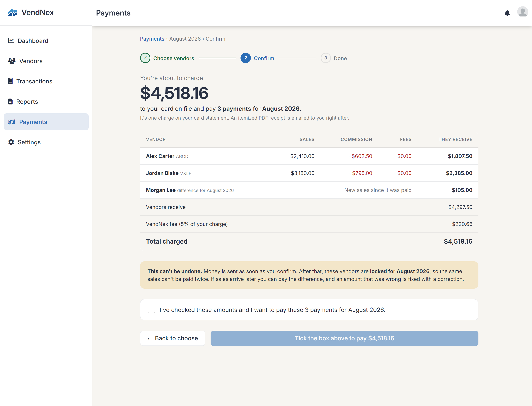Click the VendNex brand name
Viewport: 532px width, 406px height.
pyautogui.click(x=38, y=13)
